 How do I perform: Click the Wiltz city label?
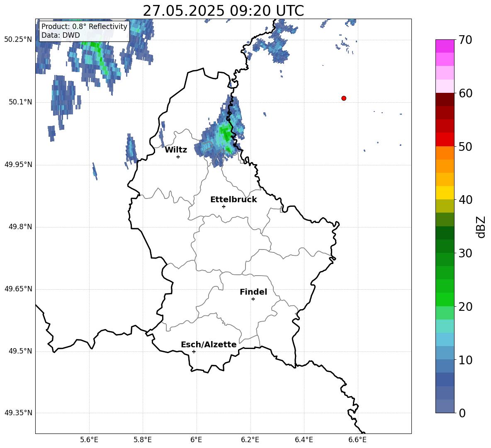point(176,150)
